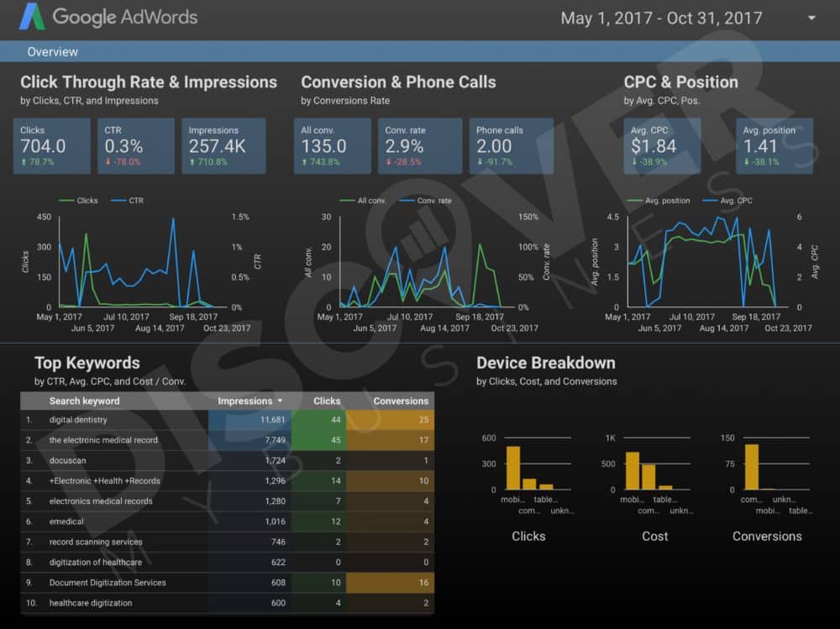Viewport: 840px width, 629px height.
Task: Click the Top Keywords heading
Action: [x=87, y=363]
